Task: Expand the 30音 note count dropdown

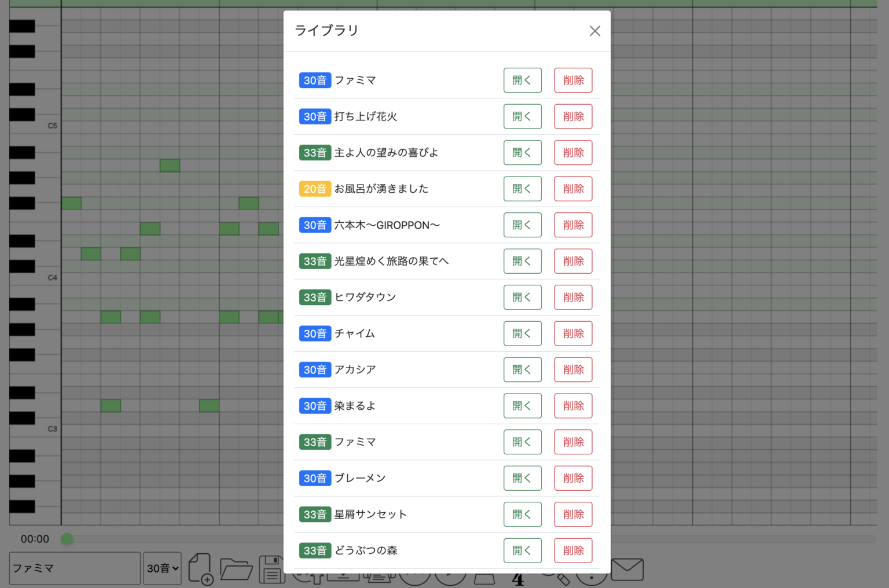Action: point(162,568)
